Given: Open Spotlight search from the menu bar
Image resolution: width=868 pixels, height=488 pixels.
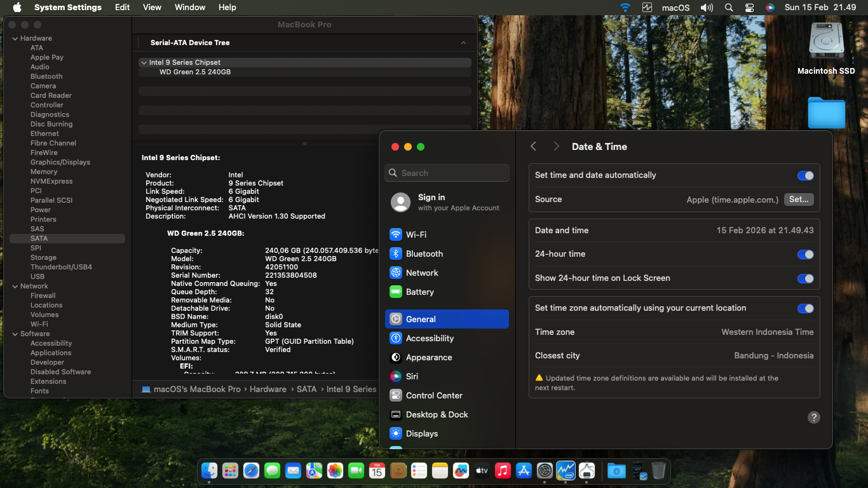Looking at the screenshot, I should 729,8.
